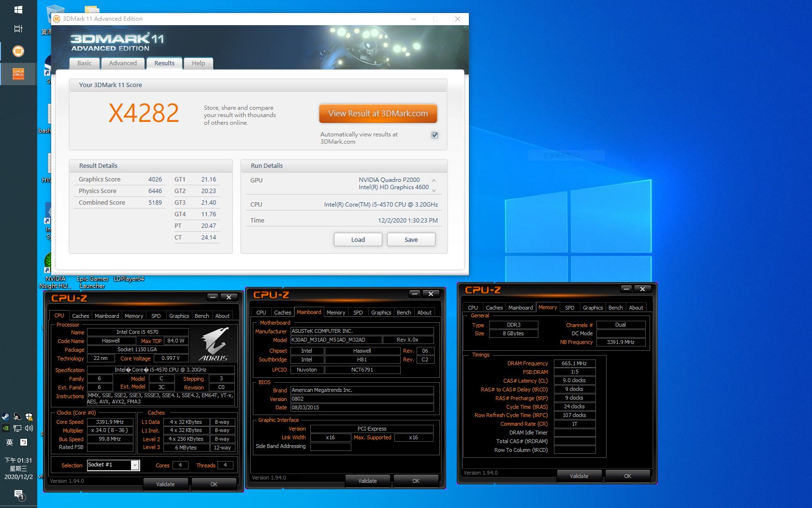Image resolution: width=812 pixels, height=508 pixels.
Task: Select the Results tab in 3DMark
Action: pos(164,63)
